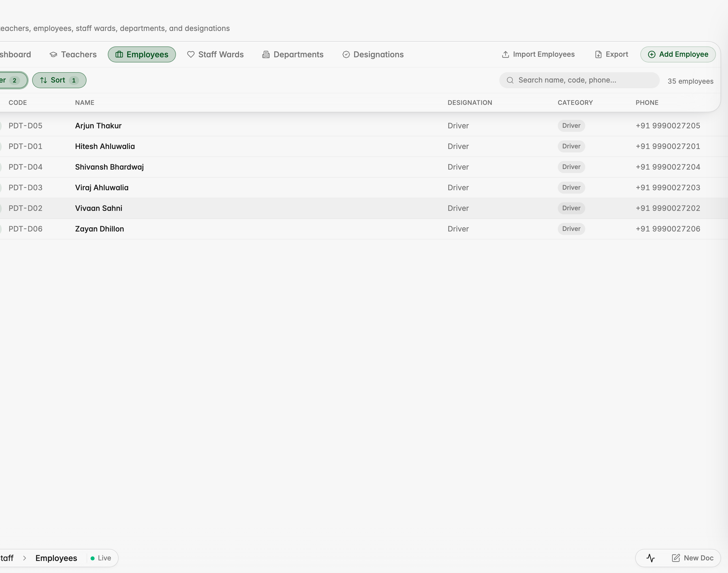
Task: Open the Teachers tab
Action: tap(73, 54)
